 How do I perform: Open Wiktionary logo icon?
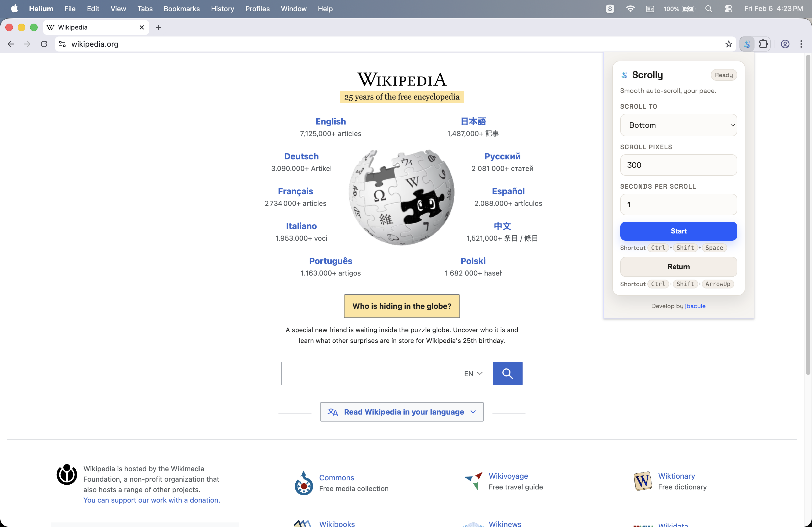pyautogui.click(x=643, y=481)
